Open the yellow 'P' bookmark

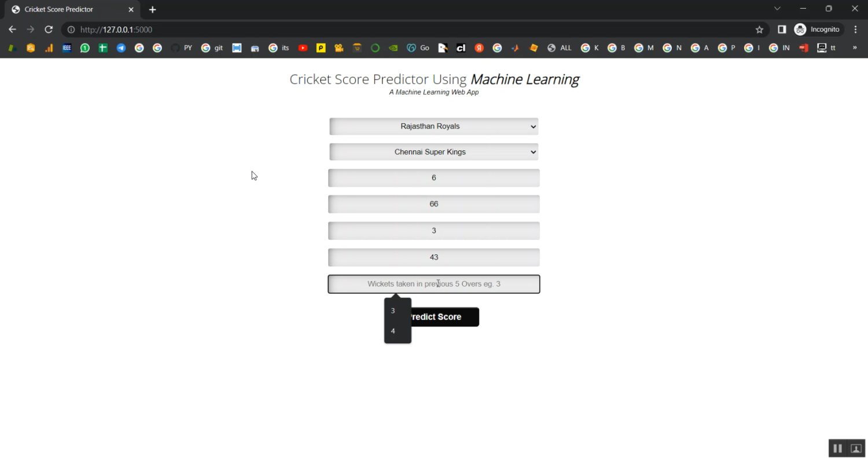(321, 48)
